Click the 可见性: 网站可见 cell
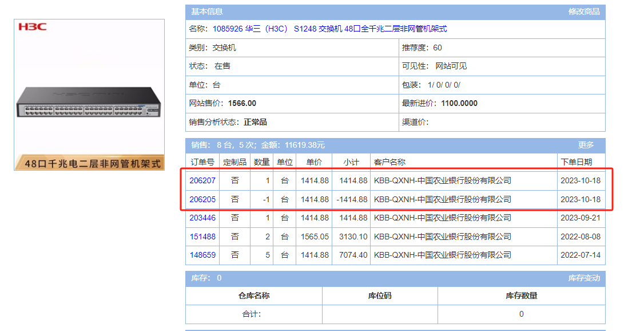This screenshot has width=644, height=331. point(502,66)
